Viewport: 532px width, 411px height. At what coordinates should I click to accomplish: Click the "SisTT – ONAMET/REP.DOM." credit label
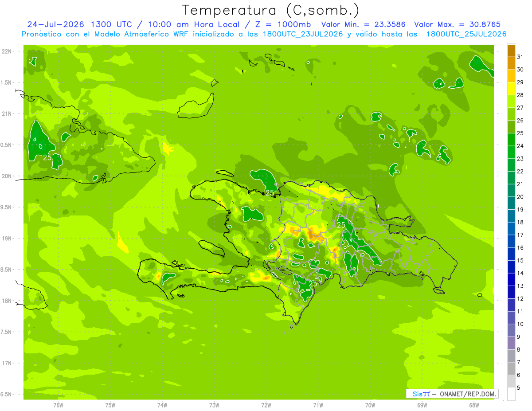click(x=452, y=394)
